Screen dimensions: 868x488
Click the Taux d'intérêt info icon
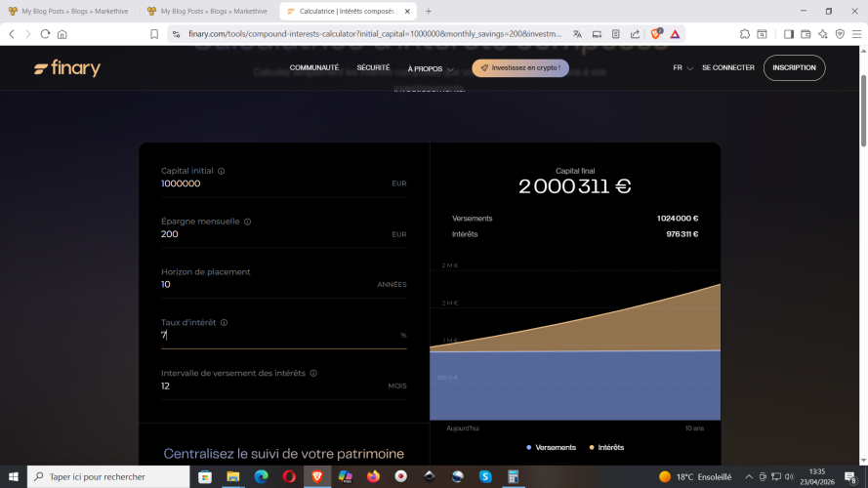click(224, 322)
